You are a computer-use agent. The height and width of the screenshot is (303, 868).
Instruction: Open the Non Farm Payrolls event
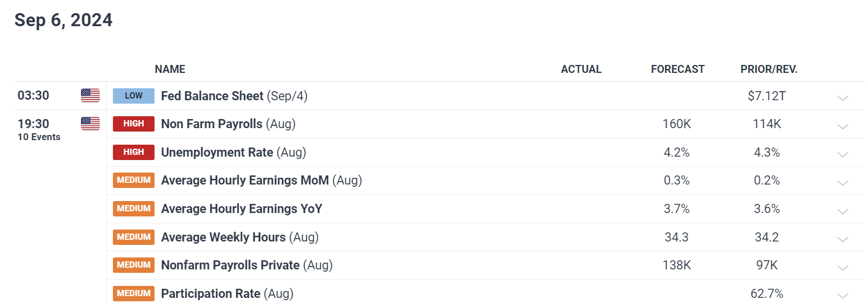click(x=212, y=124)
